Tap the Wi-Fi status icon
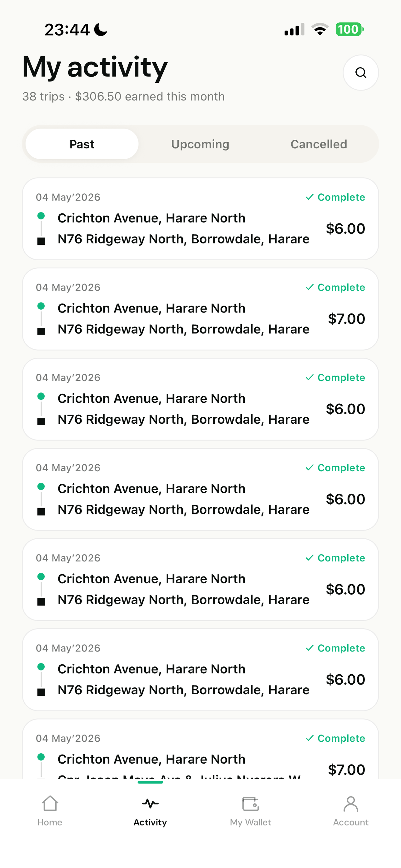 [320, 29]
